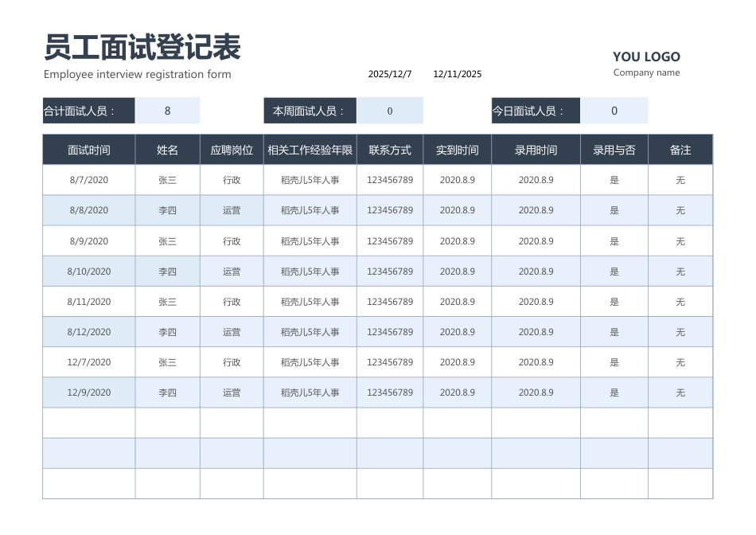Click the YOU LOGO placeholder
Image resolution: width=756 pixels, height=535 pixels.
[x=646, y=57]
